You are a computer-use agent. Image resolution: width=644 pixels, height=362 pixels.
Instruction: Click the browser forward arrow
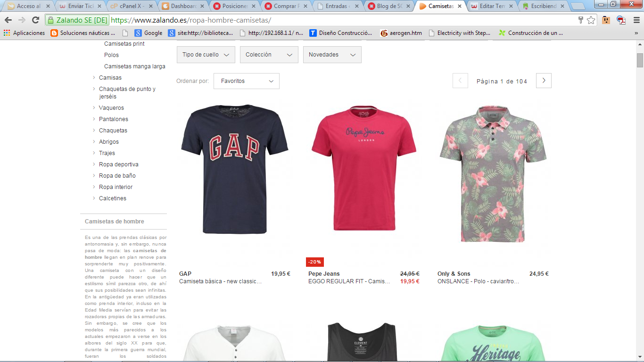point(22,20)
